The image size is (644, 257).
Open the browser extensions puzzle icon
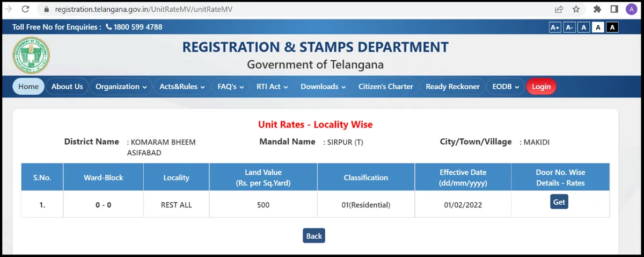point(597,9)
